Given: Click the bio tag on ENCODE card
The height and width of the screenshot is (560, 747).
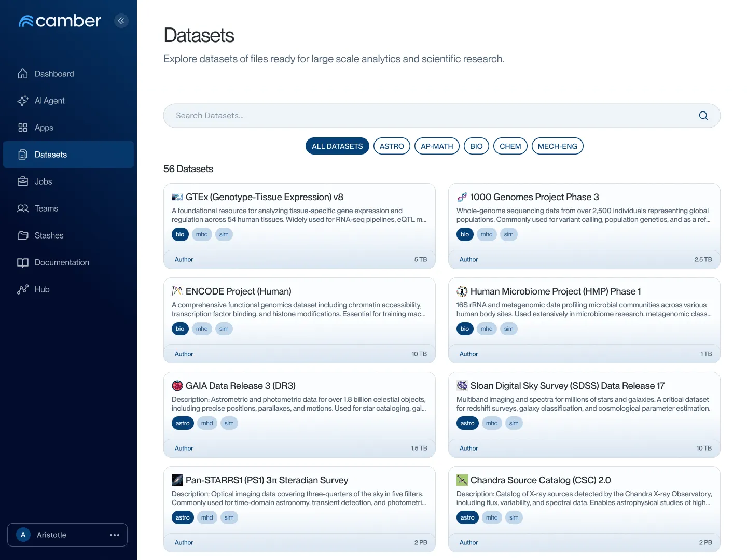Looking at the screenshot, I should point(180,329).
